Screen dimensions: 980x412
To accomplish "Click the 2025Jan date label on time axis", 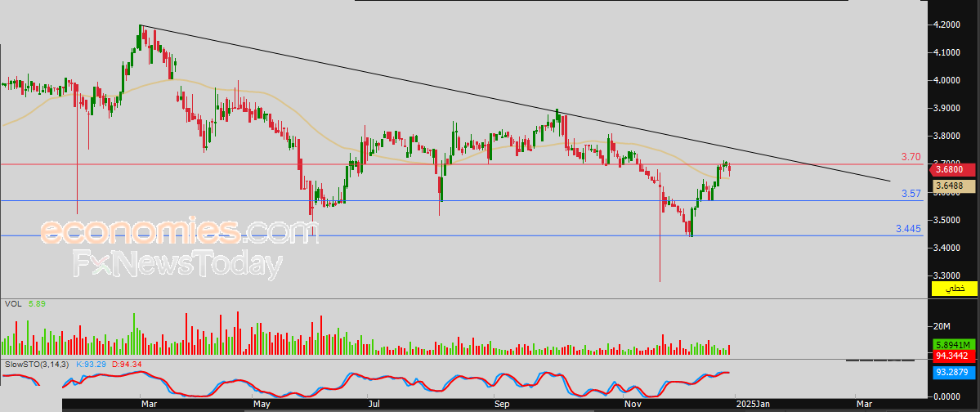I will (754, 405).
